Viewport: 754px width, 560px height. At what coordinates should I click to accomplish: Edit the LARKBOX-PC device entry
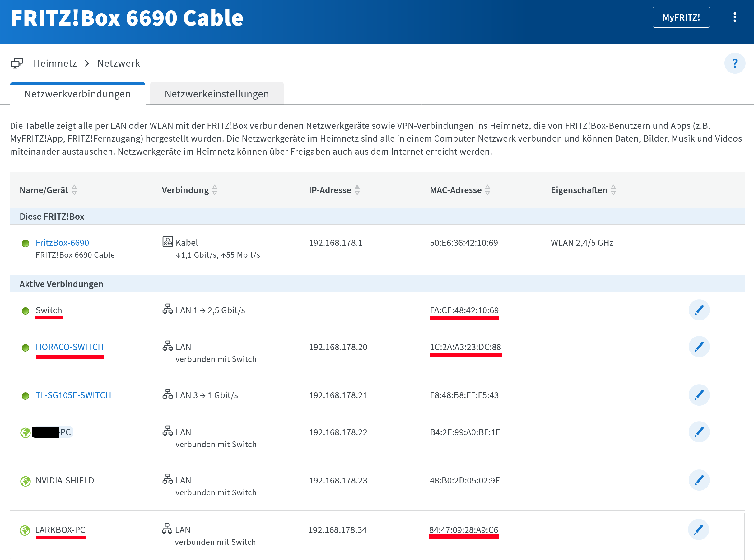tap(698, 530)
